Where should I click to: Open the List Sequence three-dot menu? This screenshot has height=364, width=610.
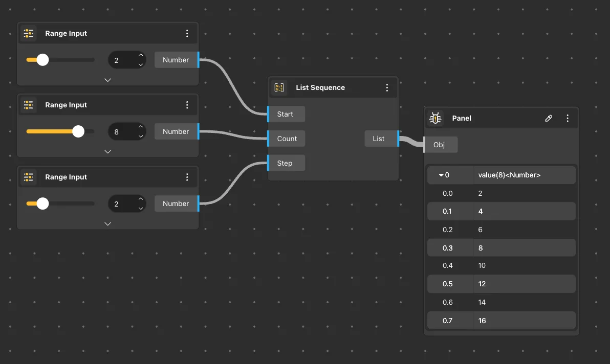point(387,87)
